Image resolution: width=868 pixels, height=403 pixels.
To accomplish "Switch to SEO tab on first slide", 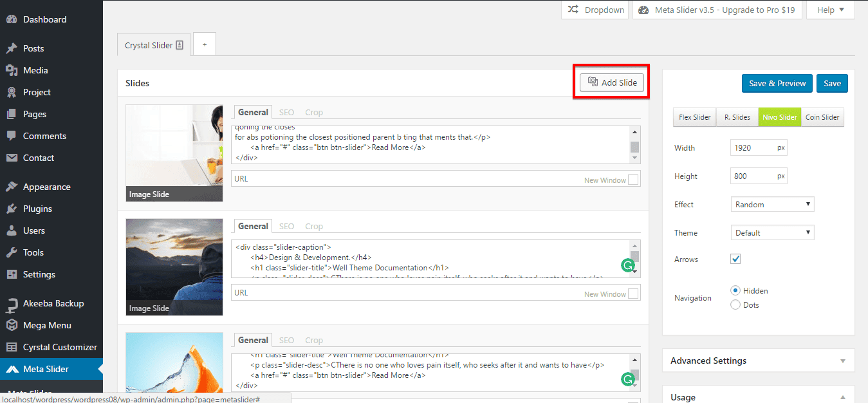I will (x=286, y=113).
